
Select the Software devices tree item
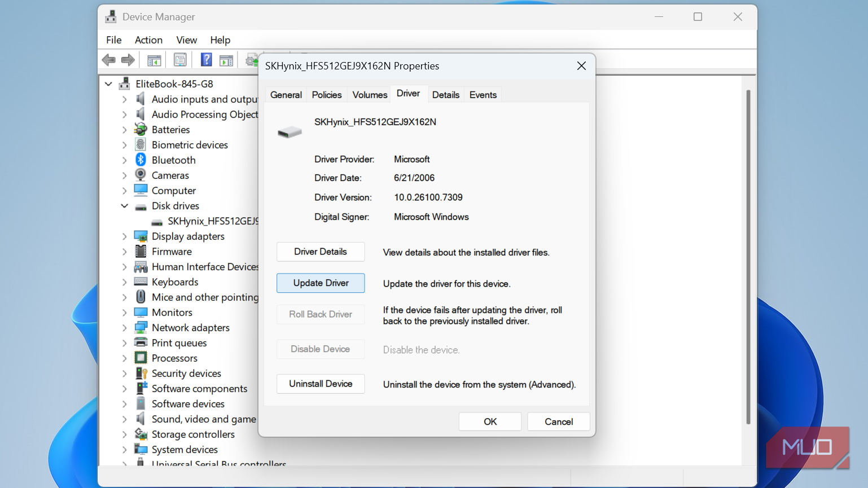188,404
